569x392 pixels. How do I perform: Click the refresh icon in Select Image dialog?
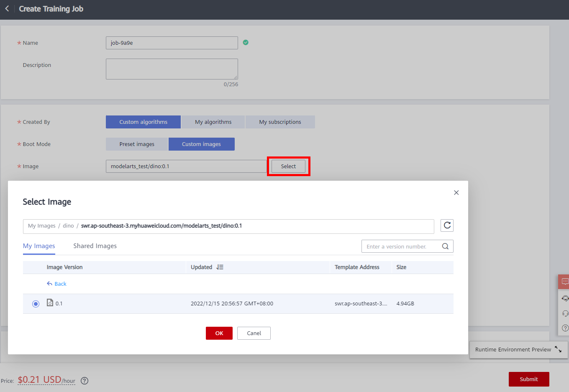[447, 225]
